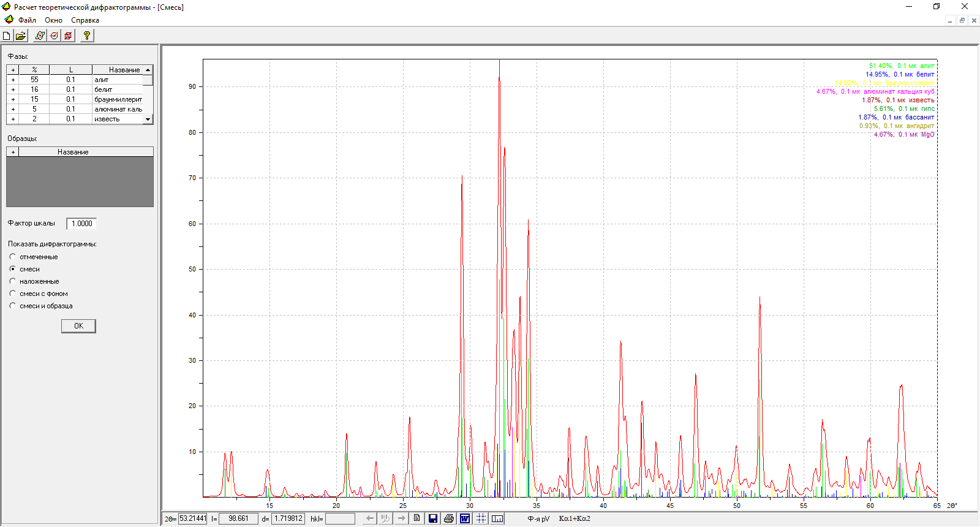980x527 pixels.
Task: Click the yellow question mark help icon
Action: pyautogui.click(x=87, y=36)
